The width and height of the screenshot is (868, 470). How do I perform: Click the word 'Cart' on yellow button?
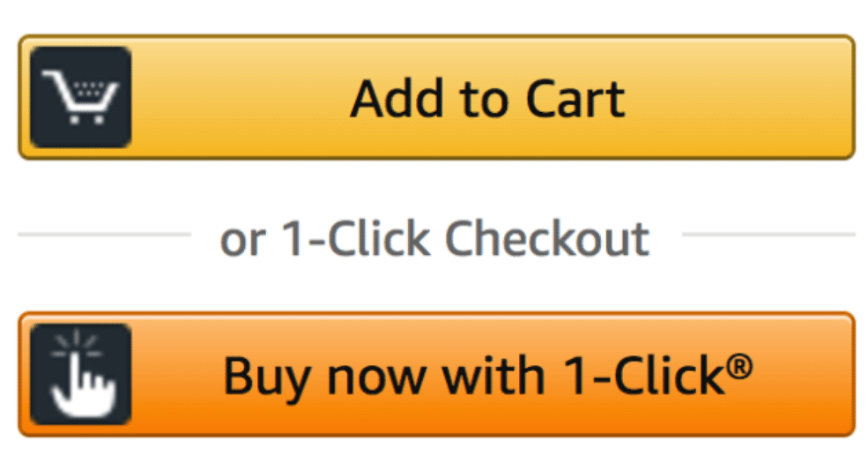pyautogui.click(x=575, y=99)
